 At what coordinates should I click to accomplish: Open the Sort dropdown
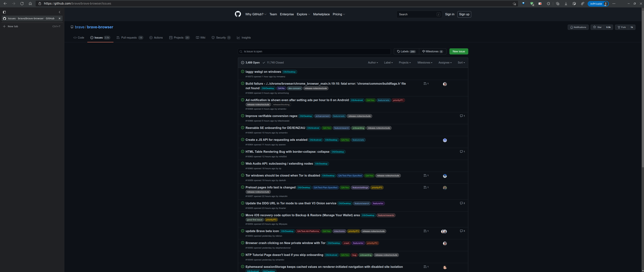[461, 62]
